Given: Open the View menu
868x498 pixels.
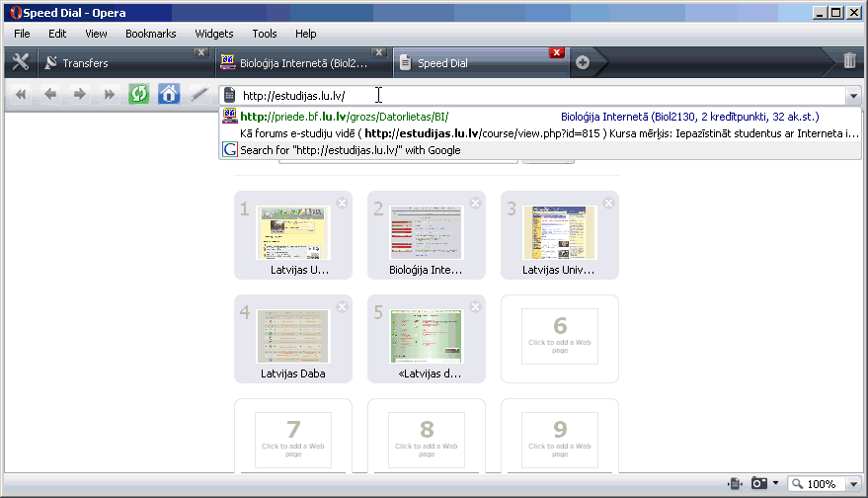Looking at the screenshot, I should (96, 34).
